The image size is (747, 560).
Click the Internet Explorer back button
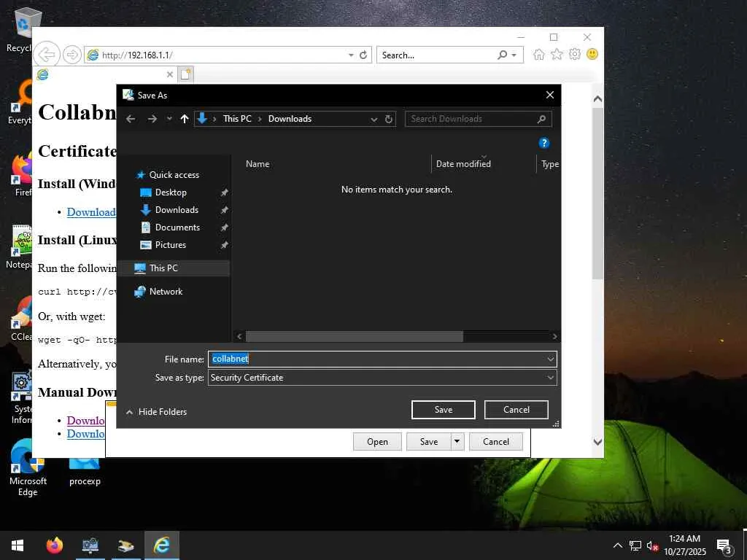click(47, 55)
